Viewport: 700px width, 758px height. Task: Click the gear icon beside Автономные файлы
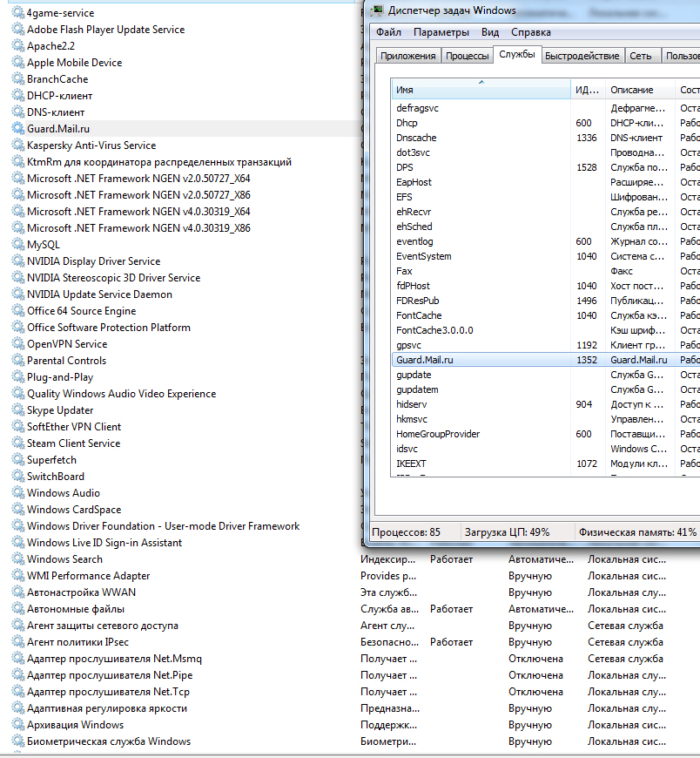[x=18, y=609]
